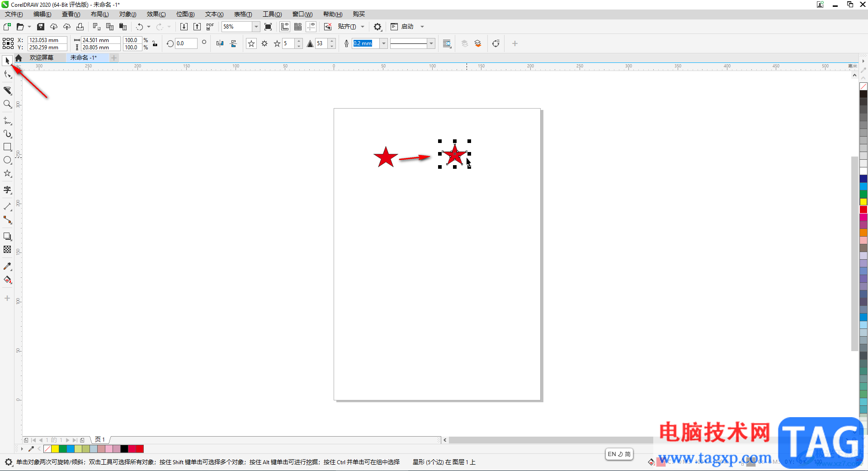The width and height of the screenshot is (868, 471).
Task: Switch to the plain Star shape mode
Action: pyautogui.click(x=251, y=43)
